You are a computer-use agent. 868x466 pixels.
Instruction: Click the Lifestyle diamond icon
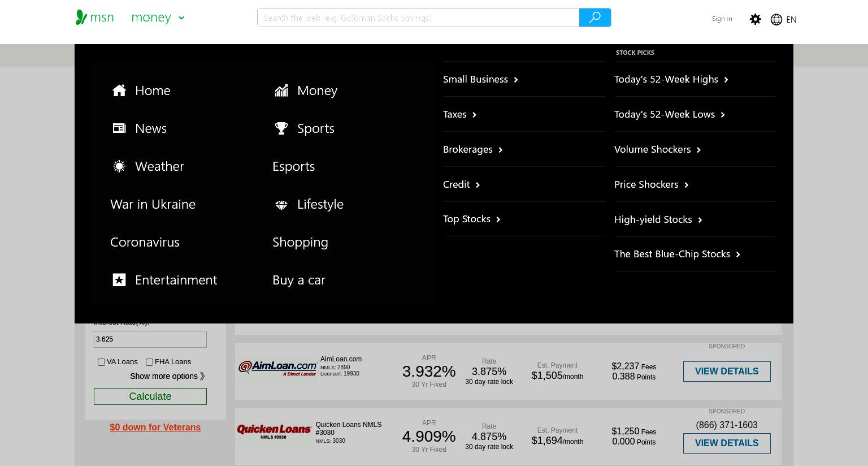point(281,205)
